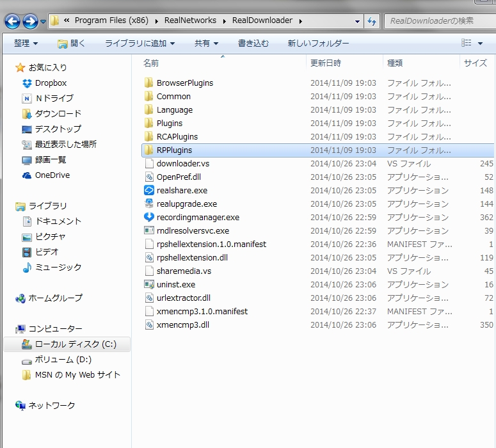Select the RPPlugins folder icon
Image resolution: width=496 pixels, height=448 pixels.
pos(148,150)
